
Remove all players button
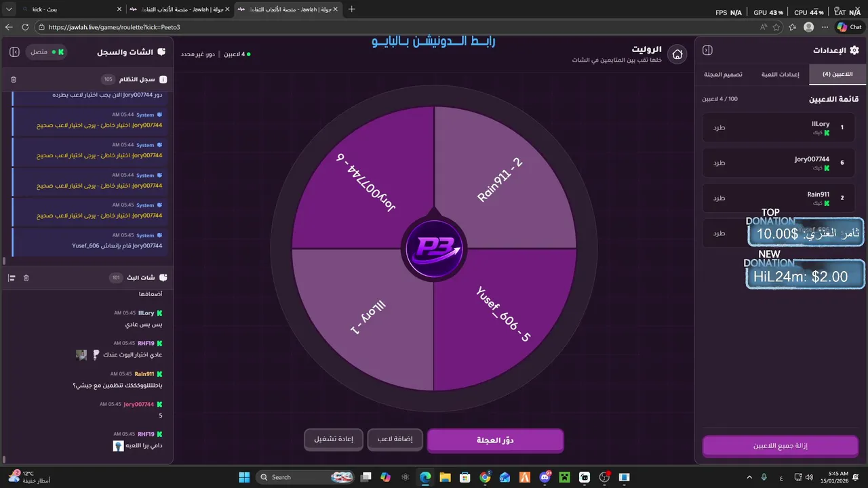tap(781, 446)
